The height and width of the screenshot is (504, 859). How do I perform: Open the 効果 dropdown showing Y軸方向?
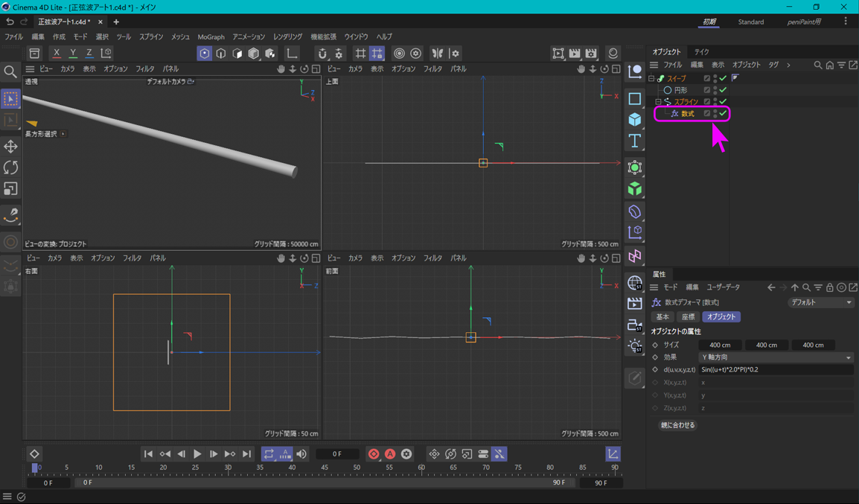click(776, 357)
